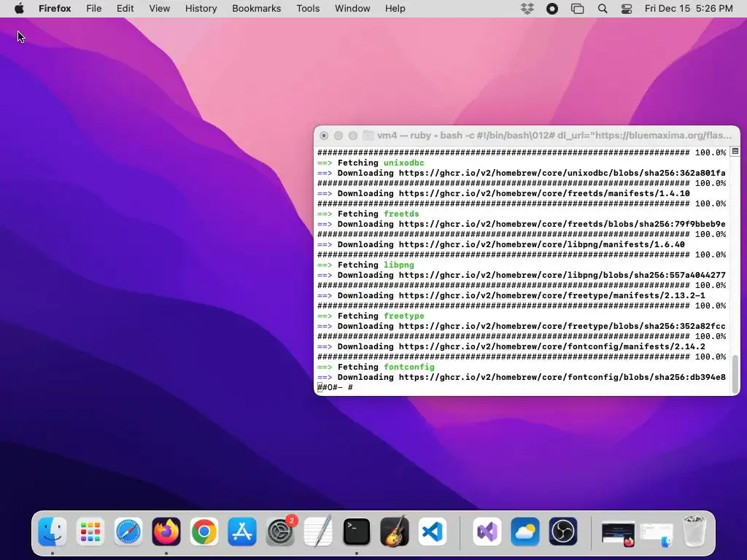This screenshot has height=560, width=747.
Task: Click the freetds blobs sha256 URL line
Action: pyautogui.click(x=522, y=224)
